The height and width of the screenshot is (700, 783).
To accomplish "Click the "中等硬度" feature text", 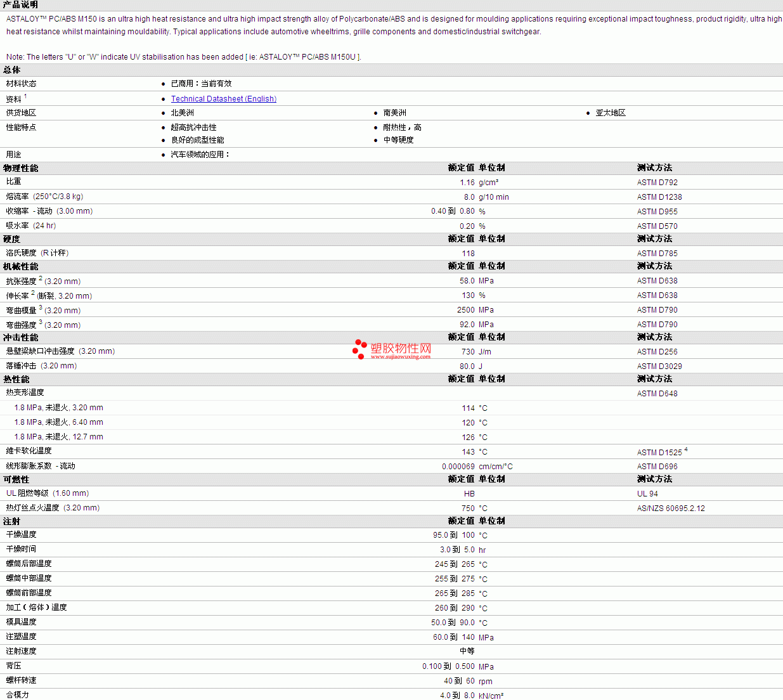I will [x=399, y=140].
